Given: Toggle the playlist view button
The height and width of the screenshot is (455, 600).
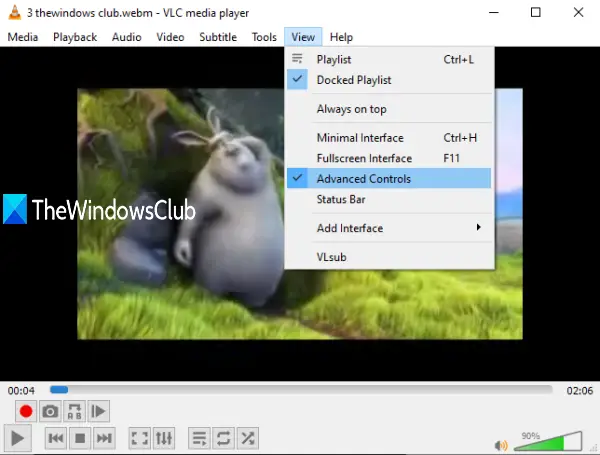Looking at the screenshot, I should 199,438.
